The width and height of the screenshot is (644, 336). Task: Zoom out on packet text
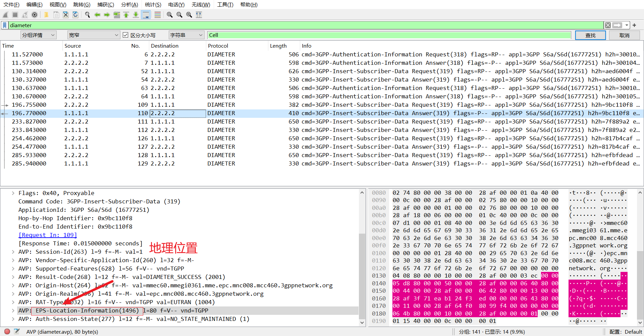pyautogui.click(x=179, y=15)
